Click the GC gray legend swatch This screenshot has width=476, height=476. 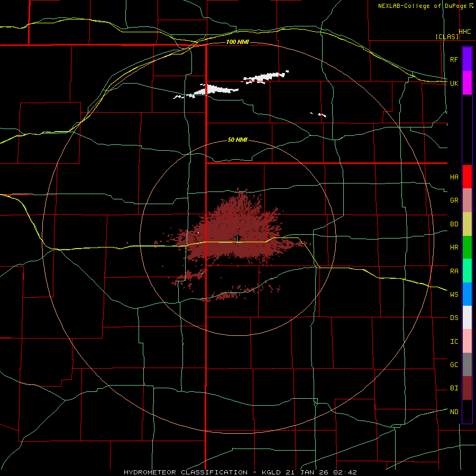[x=467, y=364]
